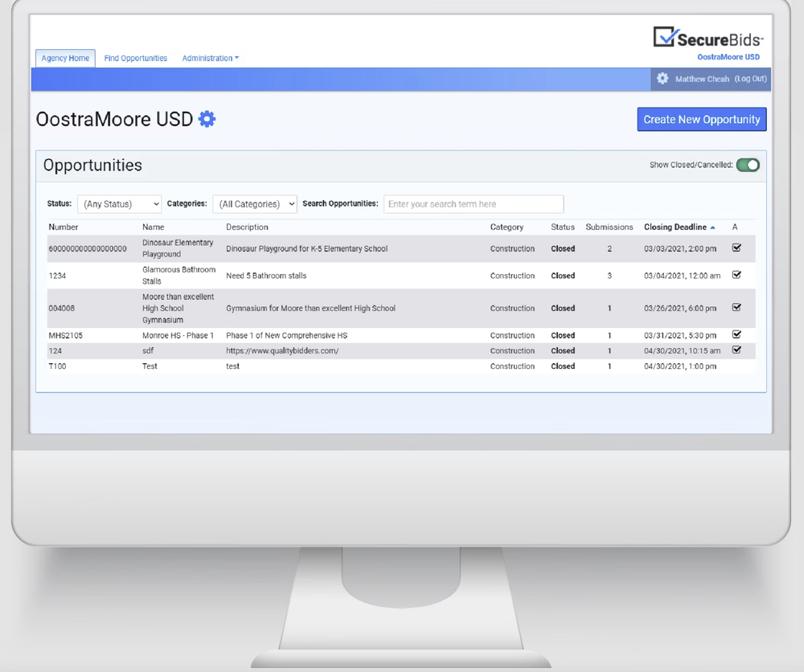The height and width of the screenshot is (672, 804).
Task: Click 'Dinosaur Playground for K-5 Elementary School' description
Action: click(x=306, y=248)
